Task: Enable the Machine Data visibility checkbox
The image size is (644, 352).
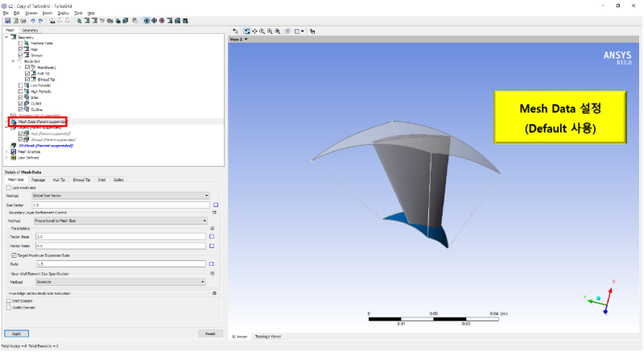Action: [x=21, y=43]
